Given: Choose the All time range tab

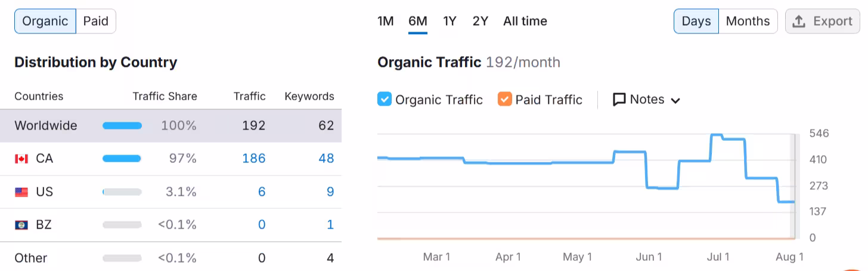Looking at the screenshot, I should tap(525, 21).
